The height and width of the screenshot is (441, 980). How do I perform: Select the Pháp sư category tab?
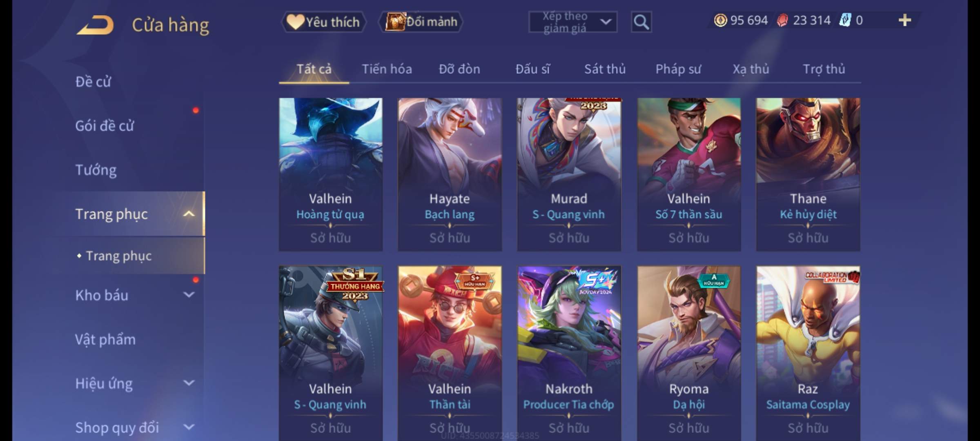click(678, 69)
